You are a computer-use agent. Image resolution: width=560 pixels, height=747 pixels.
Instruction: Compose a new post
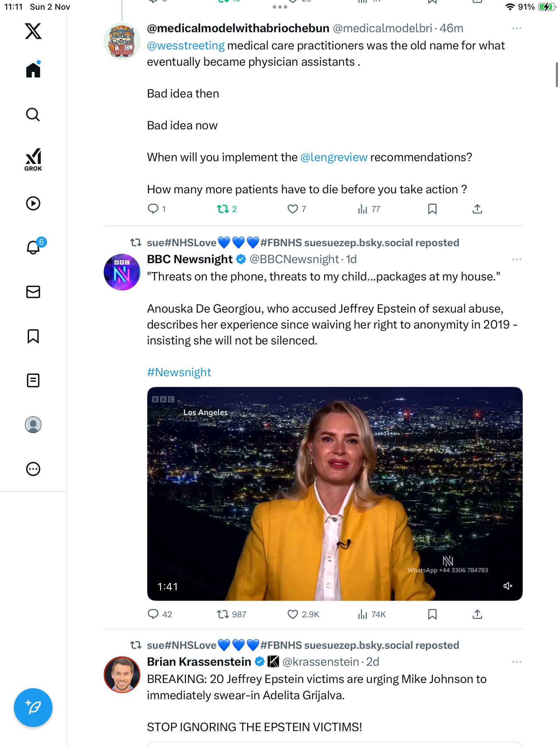pos(33,708)
